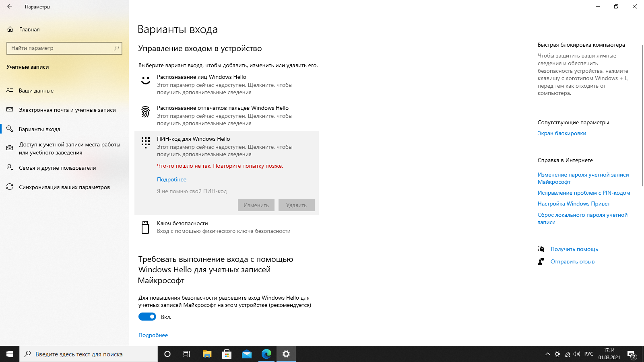Click the Ваши данные person-card icon
The height and width of the screenshot is (362, 644).
tap(10, 90)
